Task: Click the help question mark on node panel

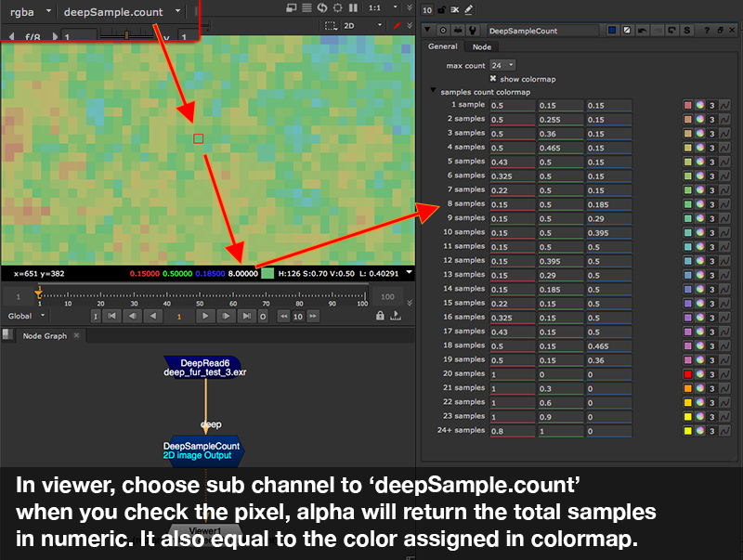Action: point(707,31)
